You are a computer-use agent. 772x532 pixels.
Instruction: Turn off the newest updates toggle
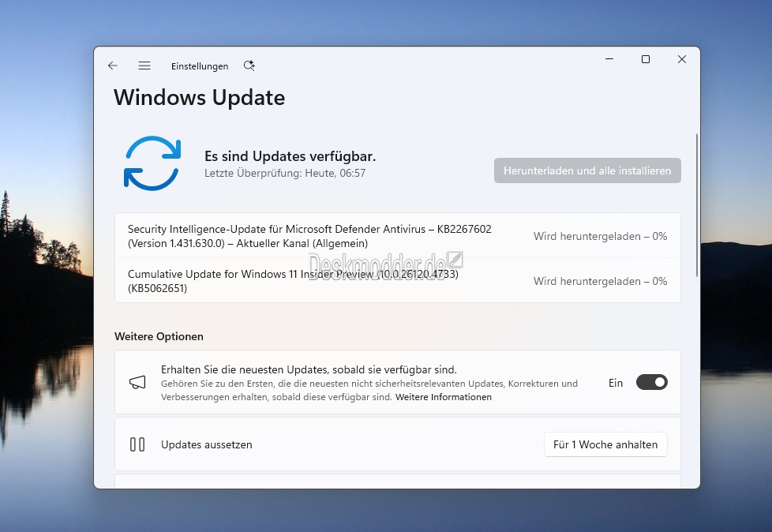click(651, 382)
